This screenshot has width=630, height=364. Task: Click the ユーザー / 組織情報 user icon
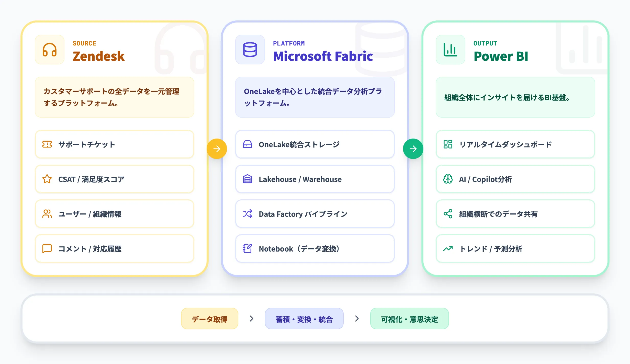[x=47, y=214]
